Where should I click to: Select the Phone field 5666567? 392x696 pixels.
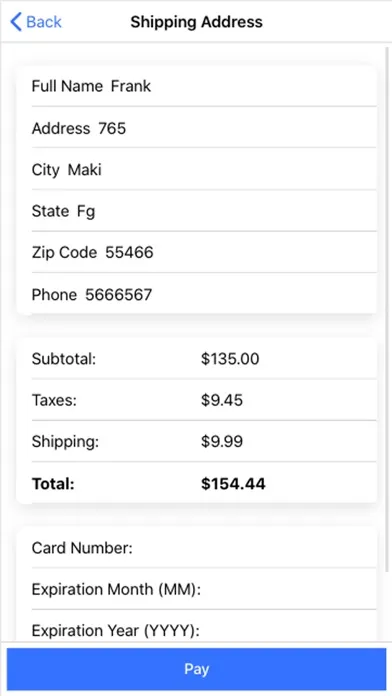204,294
